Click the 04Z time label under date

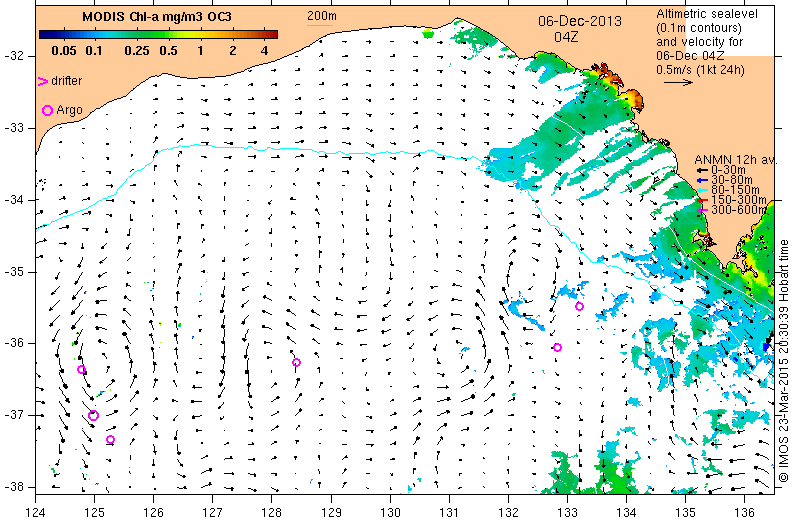click(x=566, y=37)
